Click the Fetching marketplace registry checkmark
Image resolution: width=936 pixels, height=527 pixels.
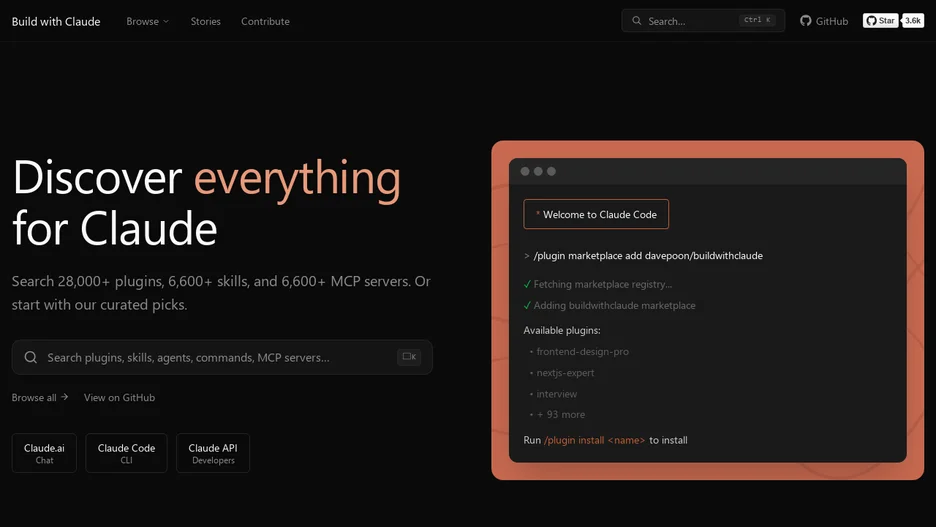click(x=527, y=284)
